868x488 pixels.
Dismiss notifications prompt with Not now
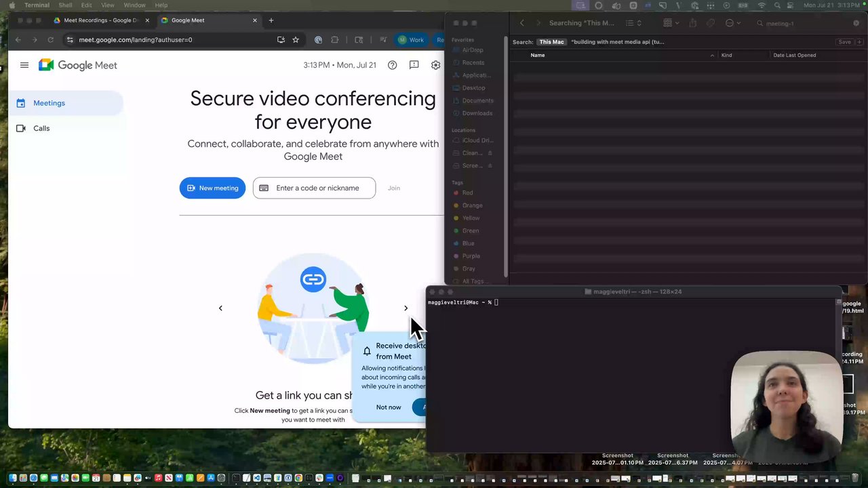[x=389, y=407]
